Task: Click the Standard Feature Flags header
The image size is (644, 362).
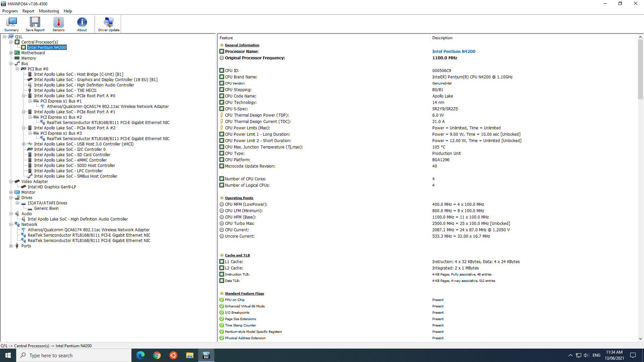Action: [244, 294]
